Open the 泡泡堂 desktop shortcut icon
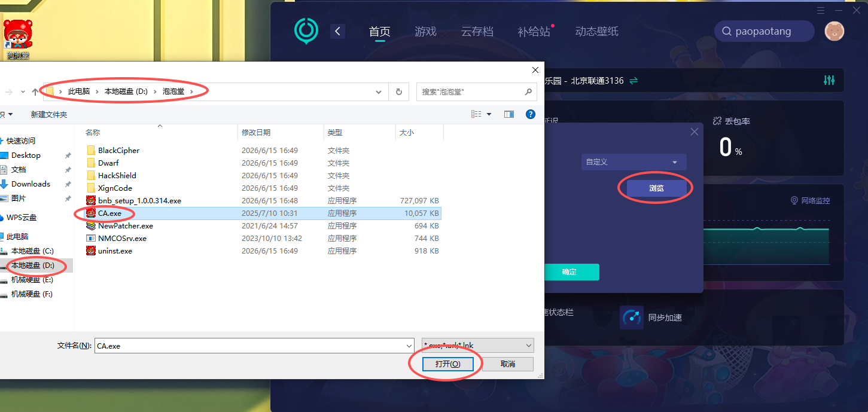This screenshot has width=868, height=412. (x=17, y=38)
